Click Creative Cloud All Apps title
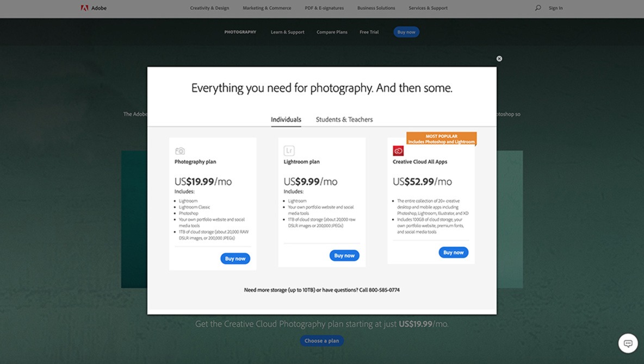The image size is (644, 364). coord(420,162)
